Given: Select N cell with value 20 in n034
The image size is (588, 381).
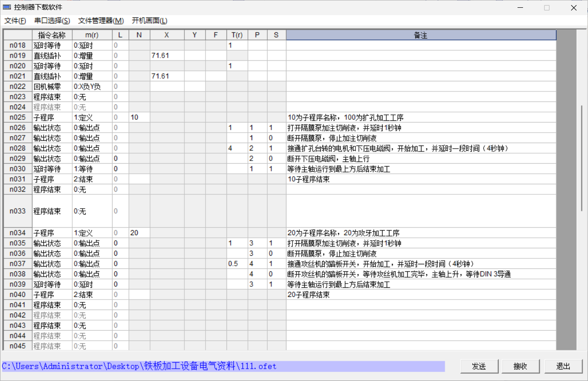Looking at the screenshot, I should click(x=139, y=233).
